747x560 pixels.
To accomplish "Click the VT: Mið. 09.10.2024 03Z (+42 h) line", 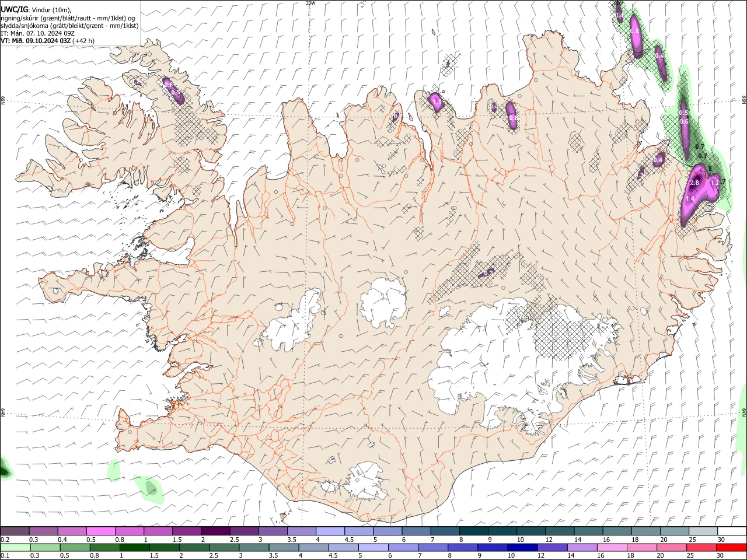I will (47, 41).
